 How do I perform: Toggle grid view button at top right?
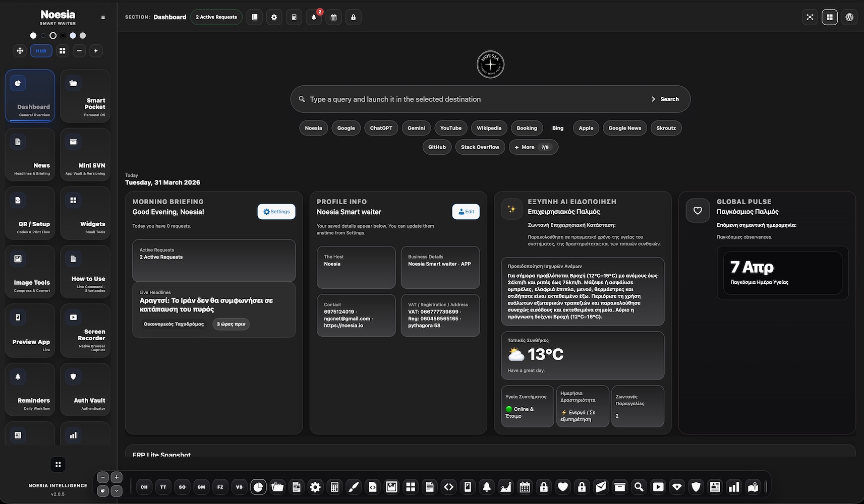(x=830, y=17)
